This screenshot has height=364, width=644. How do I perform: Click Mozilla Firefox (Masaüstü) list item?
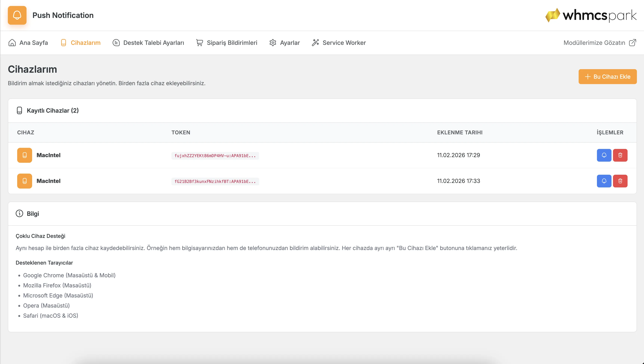point(57,285)
